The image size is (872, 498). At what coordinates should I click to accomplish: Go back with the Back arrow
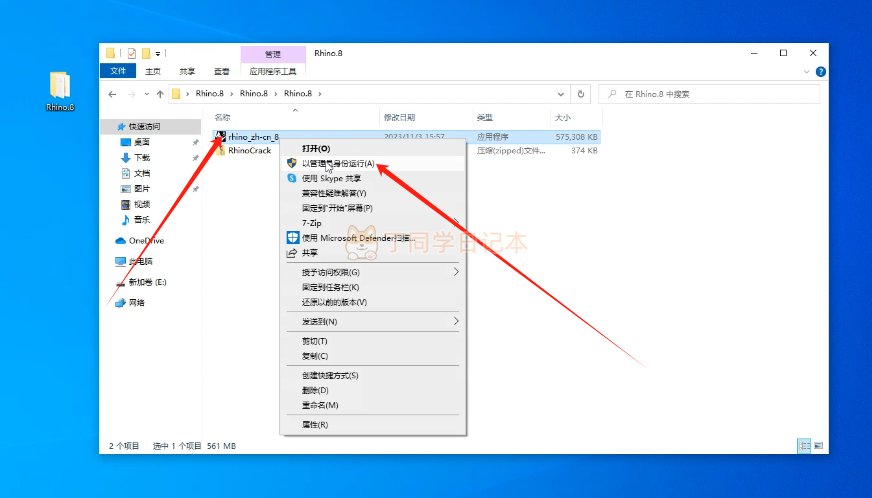tap(112, 94)
